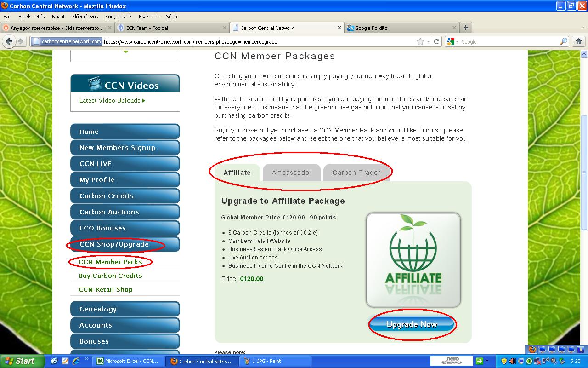
Task: Open New Members Signup page
Action: [x=125, y=148]
